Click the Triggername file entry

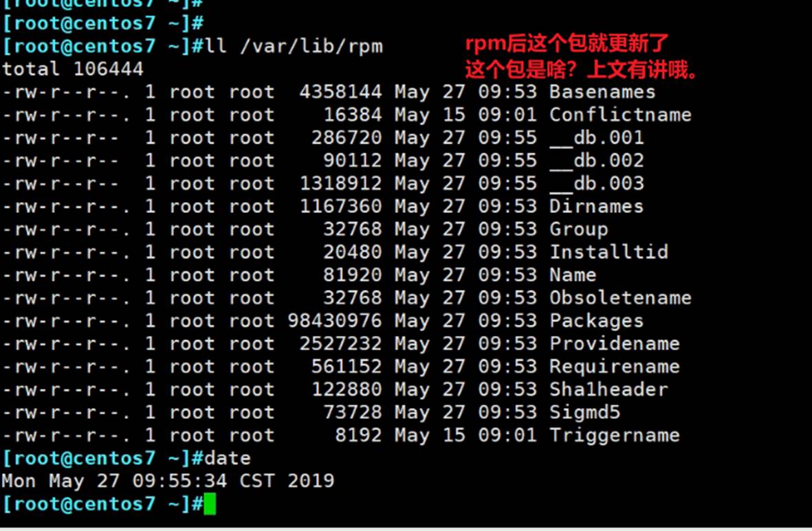point(614,436)
